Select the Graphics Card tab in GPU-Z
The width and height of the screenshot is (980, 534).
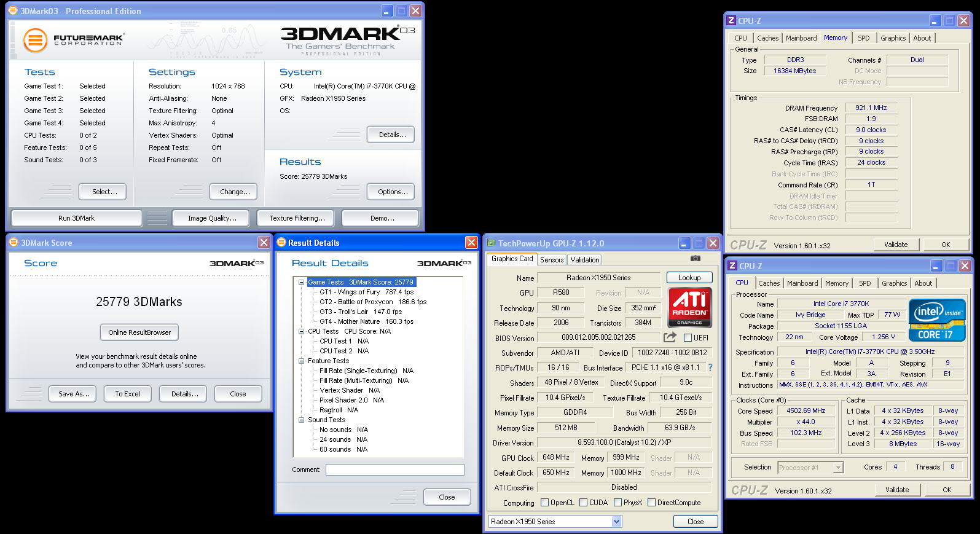coord(512,259)
